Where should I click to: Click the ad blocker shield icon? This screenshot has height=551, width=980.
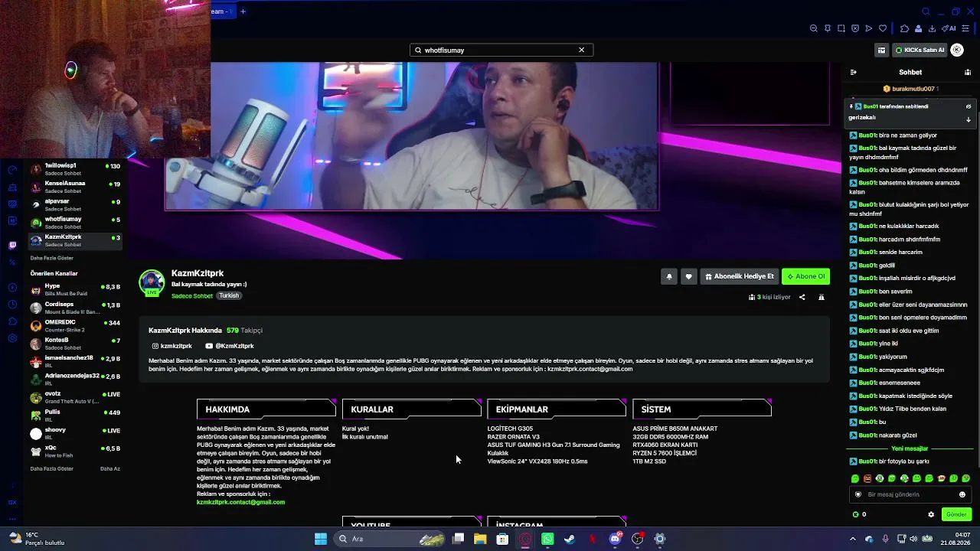coord(855,28)
